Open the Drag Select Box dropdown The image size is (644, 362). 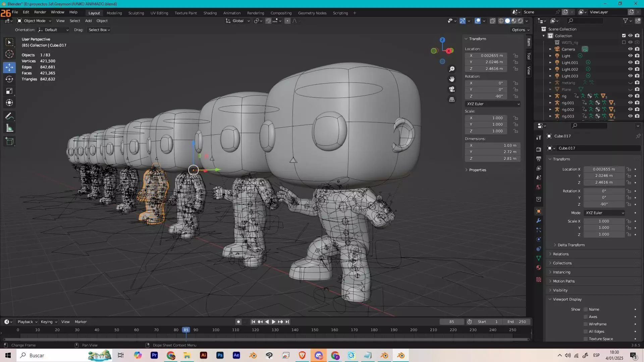tap(99, 30)
